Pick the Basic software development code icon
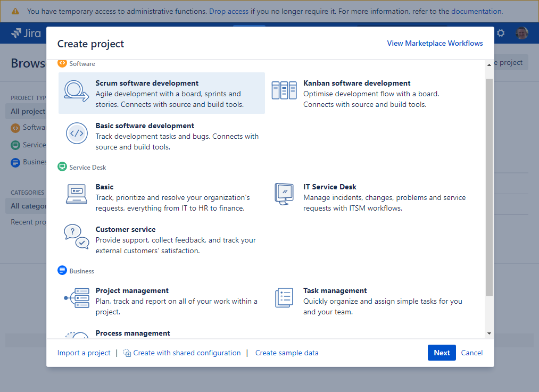 [x=77, y=134]
